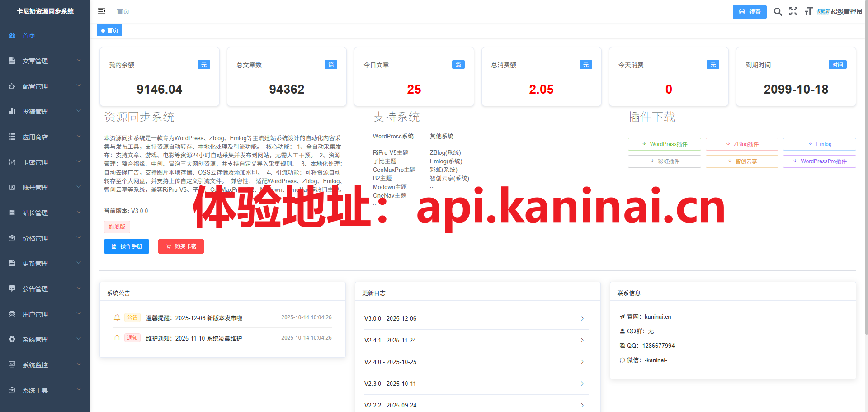The width and height of the screenshot is (868, 412).
Task: Open the search magnifier icon
Action: click(778, 12)
